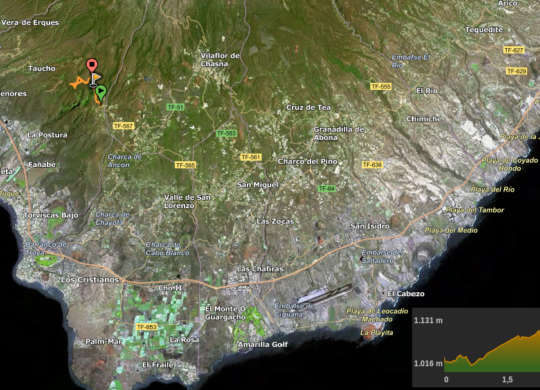Click the TF-51 road shield
The image size is (540, 390).
pos(175,107)
